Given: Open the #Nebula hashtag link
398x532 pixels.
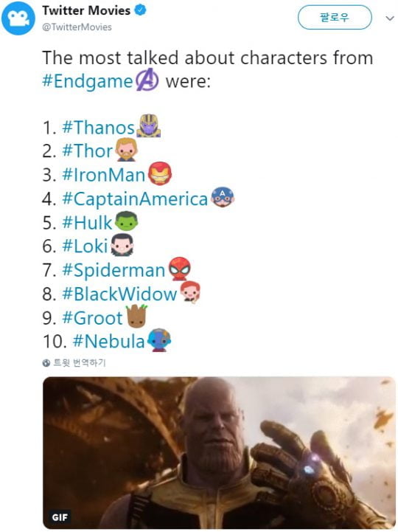Looking at the screenshot, I should (x=109, y=342).
